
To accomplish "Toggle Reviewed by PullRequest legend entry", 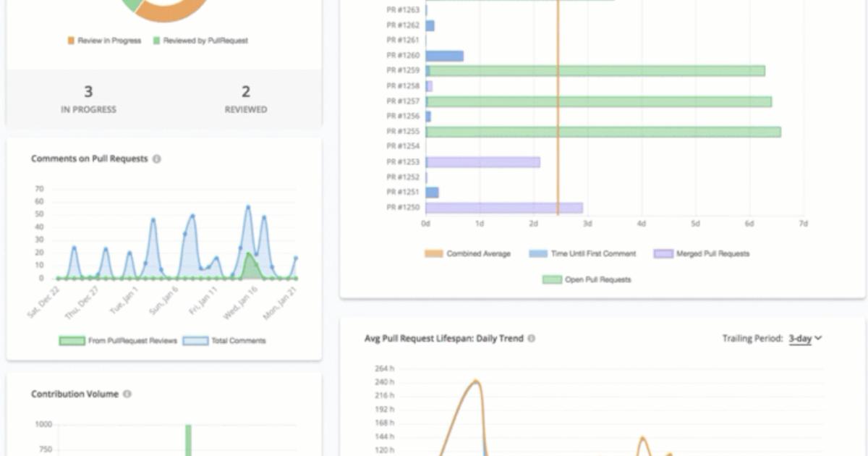I will tap(200, 41).
